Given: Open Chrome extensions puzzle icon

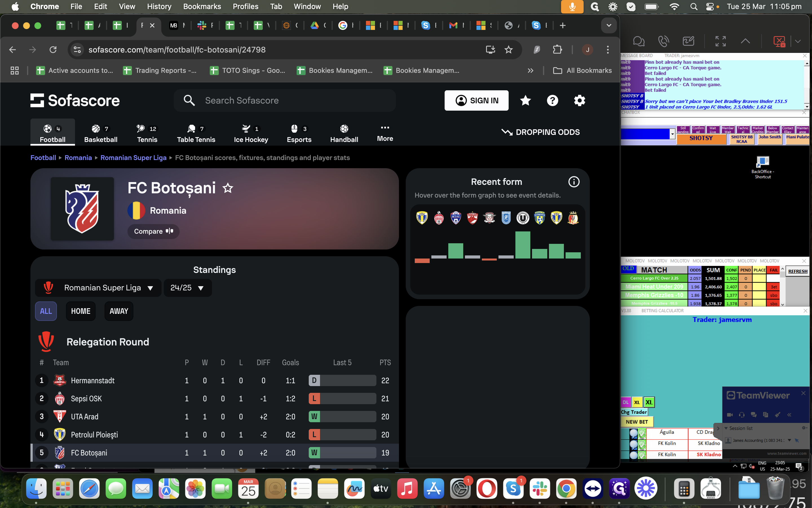Looking at the screenshot, I should (557, 50).
